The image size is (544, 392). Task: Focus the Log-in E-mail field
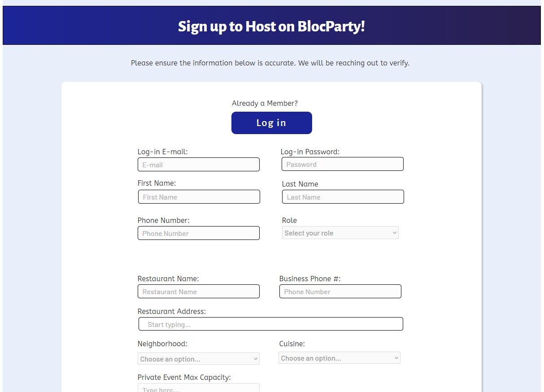tap(199, 165)
